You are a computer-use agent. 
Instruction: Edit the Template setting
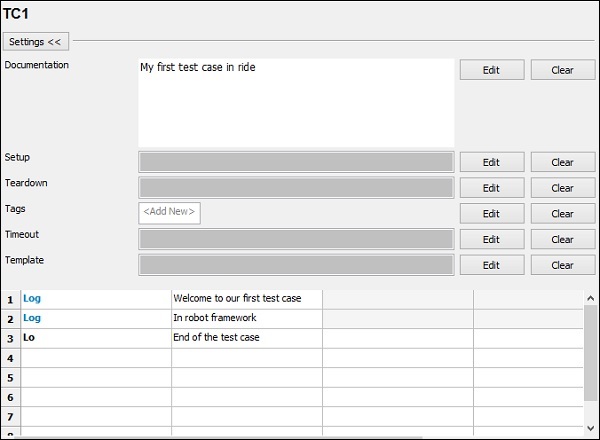click(x=491, y=265)
